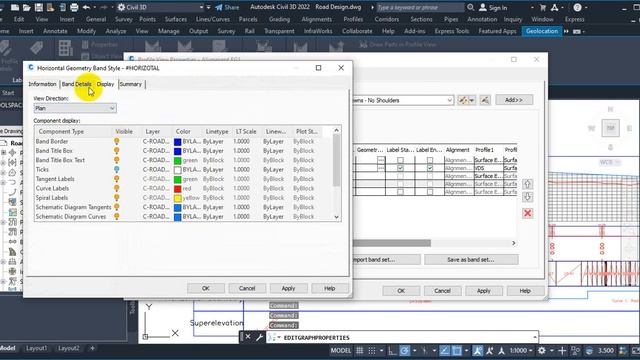Click the red X delete band icon
The width and height of the screenshot is (640, 360).
(527, 213)
